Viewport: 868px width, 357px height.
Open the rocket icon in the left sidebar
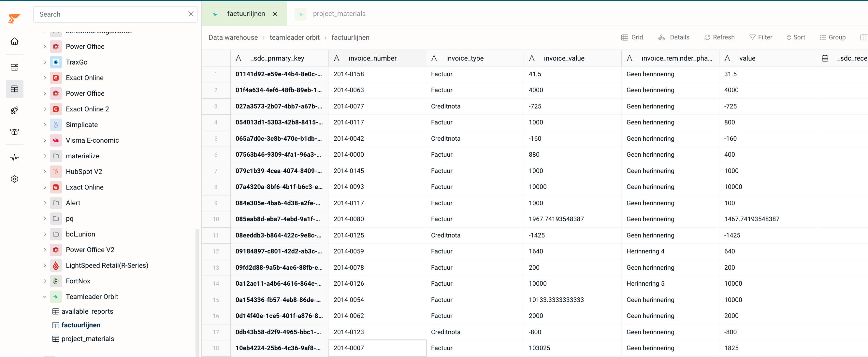tap(14, 110)
